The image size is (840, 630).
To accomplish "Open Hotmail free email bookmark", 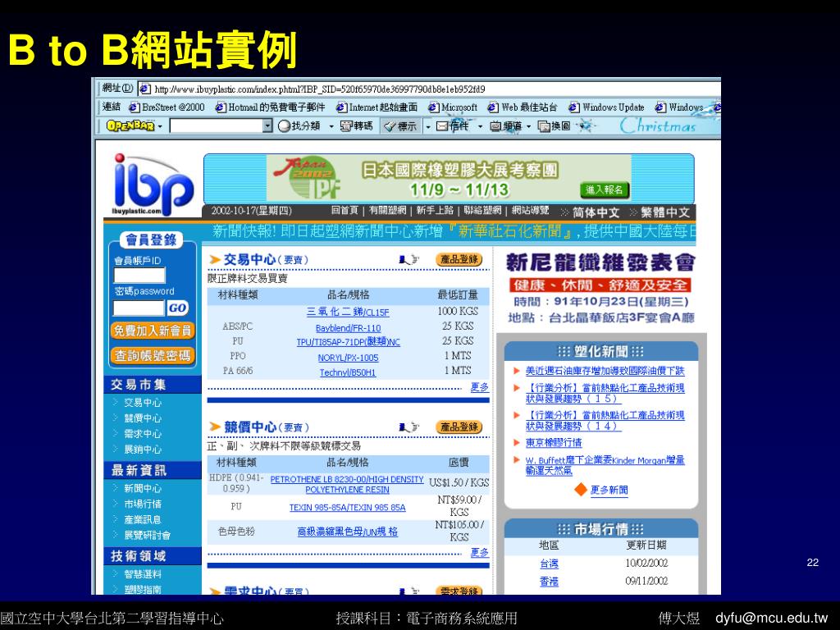I will [270, 107].
